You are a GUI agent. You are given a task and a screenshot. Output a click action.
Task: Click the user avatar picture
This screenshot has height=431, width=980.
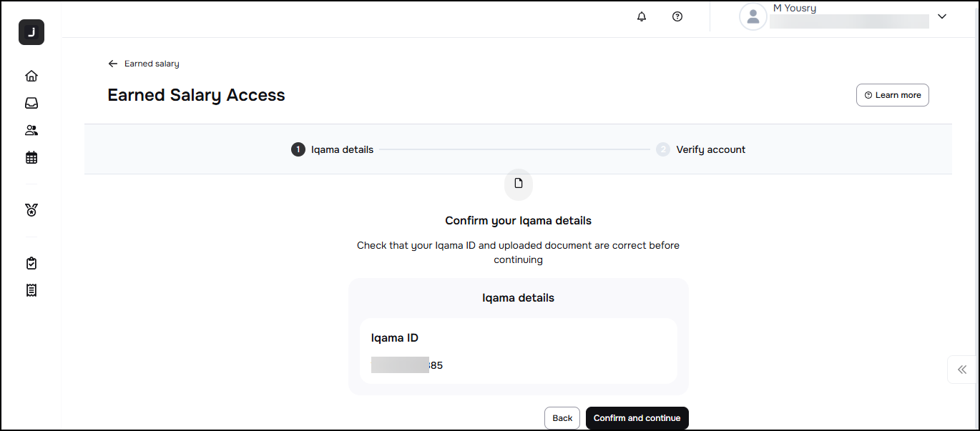(753, 17)
